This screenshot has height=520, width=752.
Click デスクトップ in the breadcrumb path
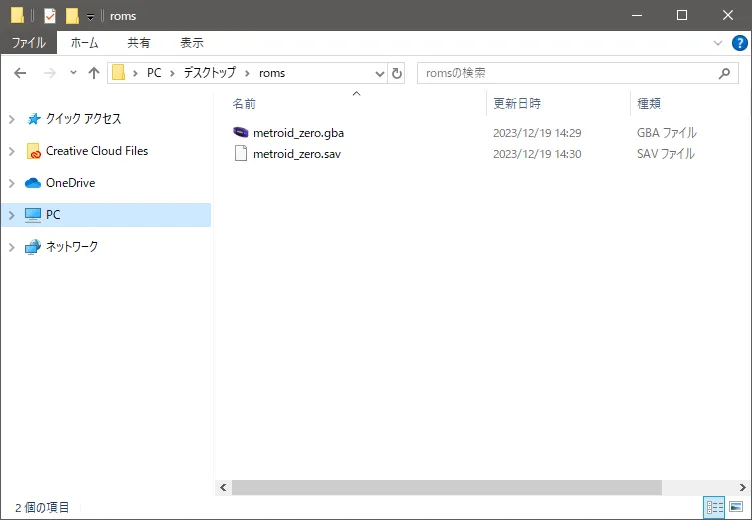tap(211, 73)
